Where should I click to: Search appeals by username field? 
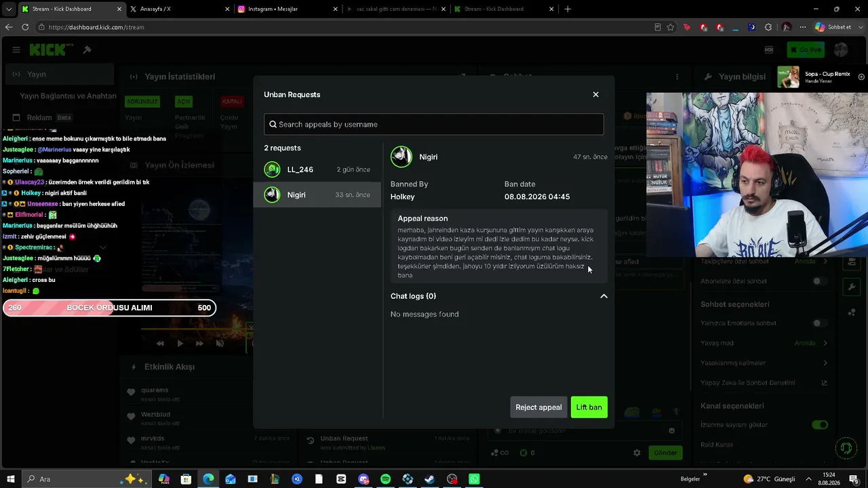[x=434, y=124]
